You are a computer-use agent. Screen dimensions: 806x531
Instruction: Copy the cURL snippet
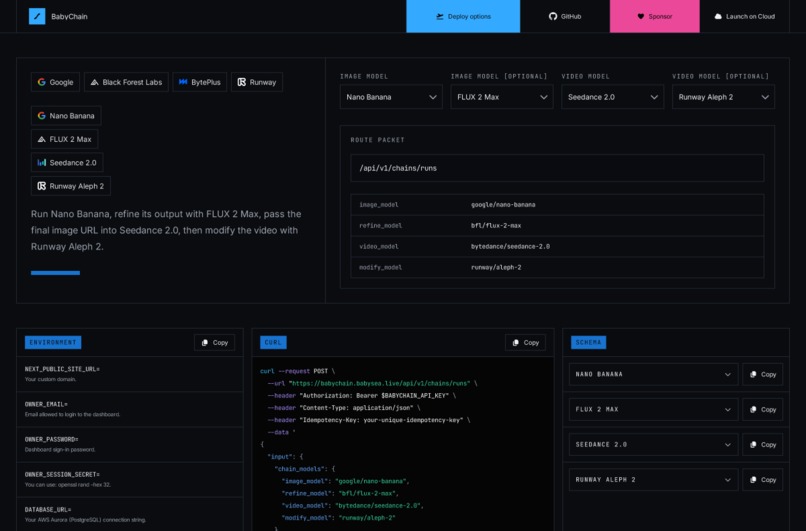tap(525, 342)
